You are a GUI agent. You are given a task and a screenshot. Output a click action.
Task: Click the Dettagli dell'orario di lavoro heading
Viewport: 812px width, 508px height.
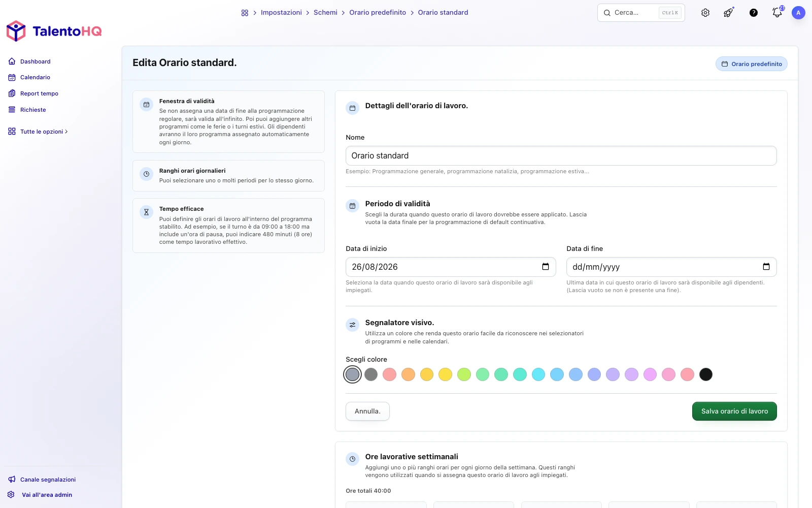click(417, 106)
